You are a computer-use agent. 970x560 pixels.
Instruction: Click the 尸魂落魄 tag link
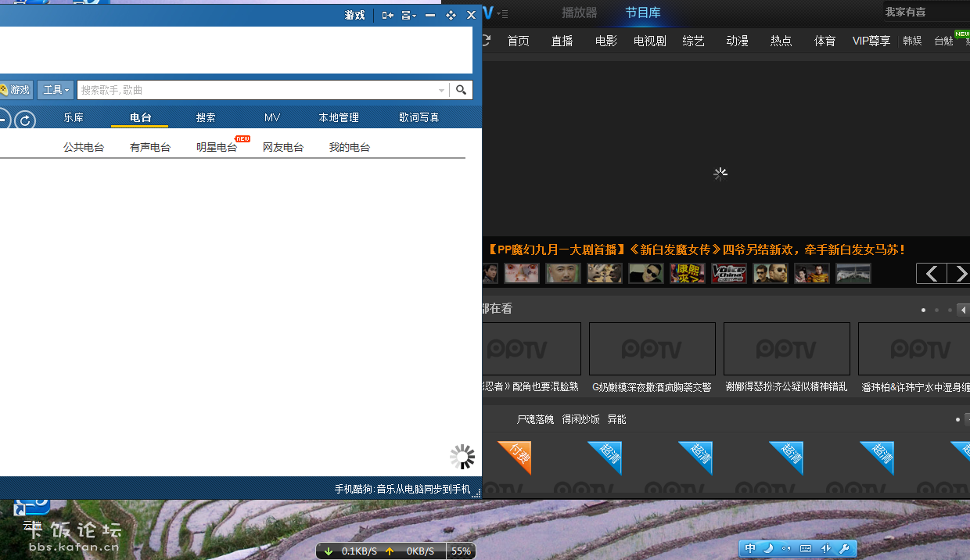[535, 419]
